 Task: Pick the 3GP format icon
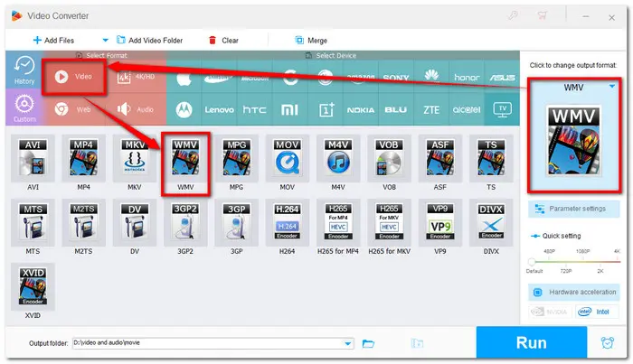236,222
